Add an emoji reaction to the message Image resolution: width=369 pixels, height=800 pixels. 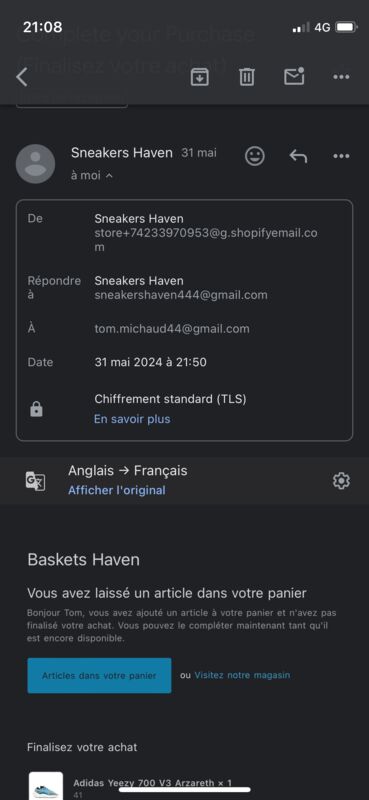pos(255,156)
